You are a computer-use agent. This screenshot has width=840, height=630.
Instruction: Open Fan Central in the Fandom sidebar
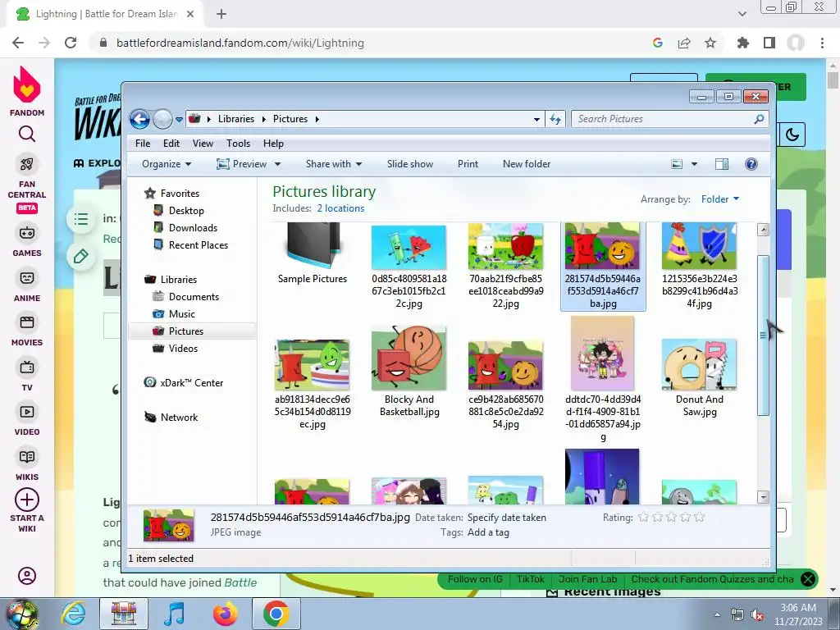[27, 185]
